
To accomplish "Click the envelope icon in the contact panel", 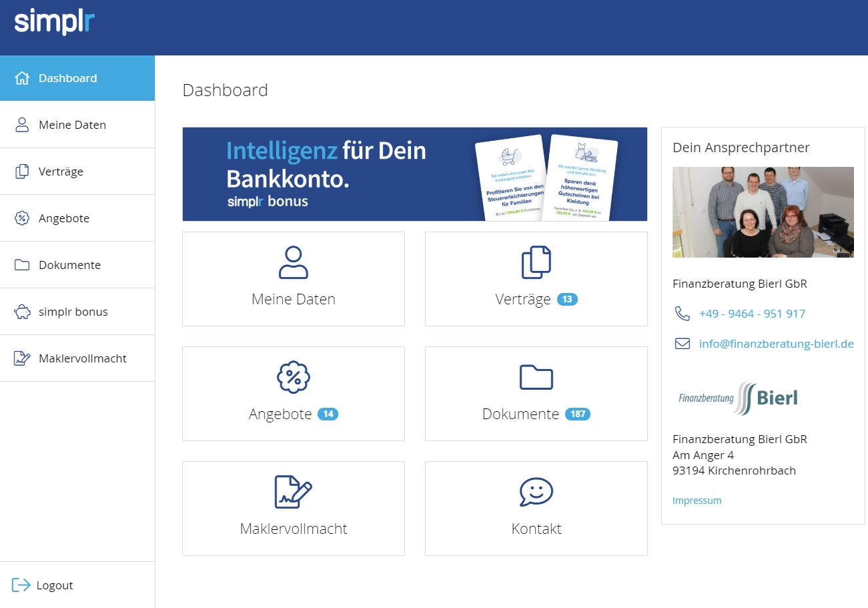I will point(683,344).
